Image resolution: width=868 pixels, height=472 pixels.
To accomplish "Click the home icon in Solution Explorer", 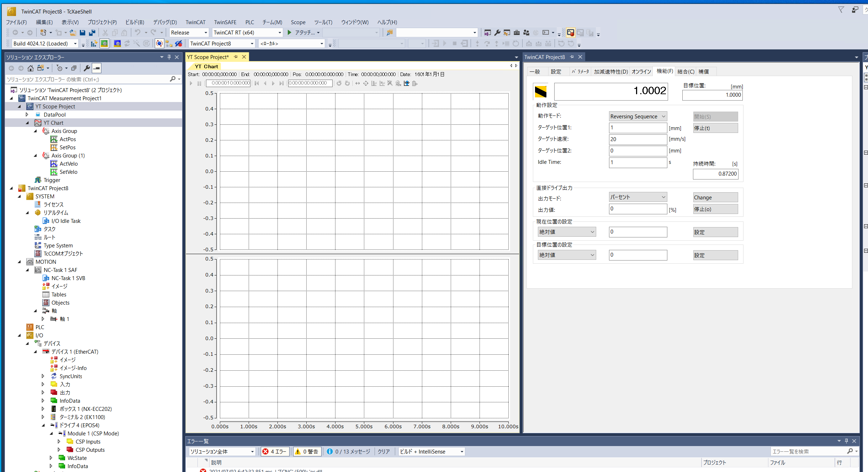I will 31,68.
